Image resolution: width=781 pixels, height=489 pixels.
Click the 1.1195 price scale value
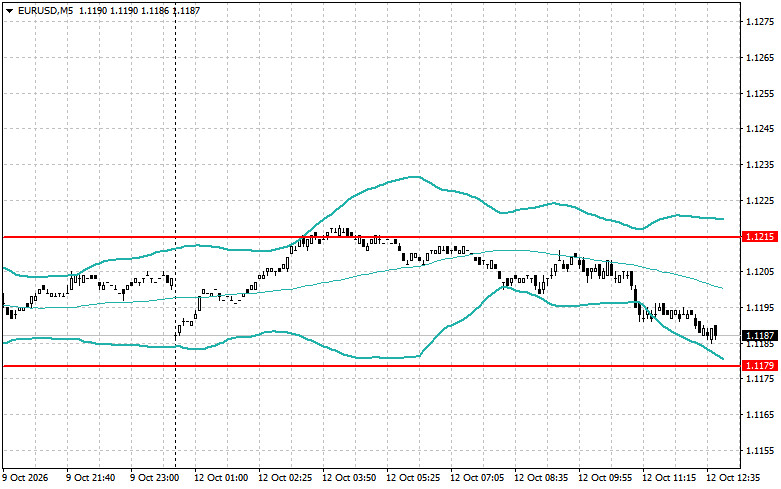coord(761,308)
